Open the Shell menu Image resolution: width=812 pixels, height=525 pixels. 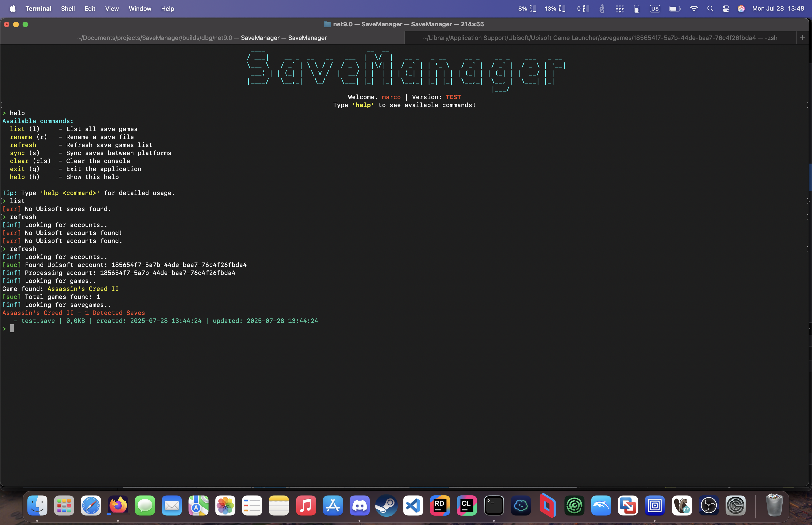68,8
